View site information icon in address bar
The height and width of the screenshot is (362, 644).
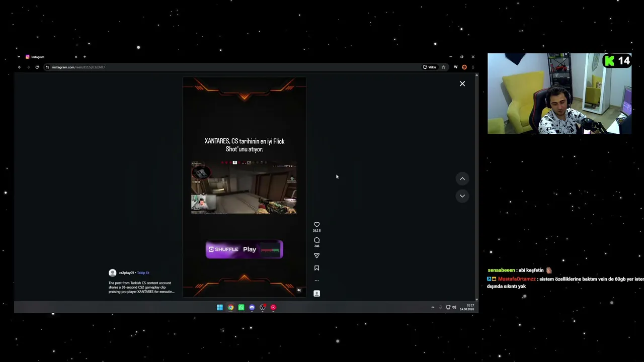pyautogui.click(x=47, y=67)
